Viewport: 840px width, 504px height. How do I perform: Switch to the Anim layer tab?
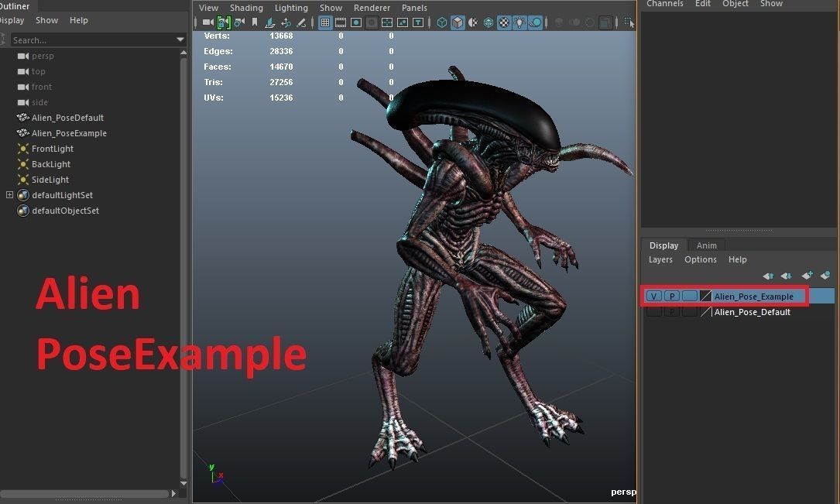[x=707, y=245]
